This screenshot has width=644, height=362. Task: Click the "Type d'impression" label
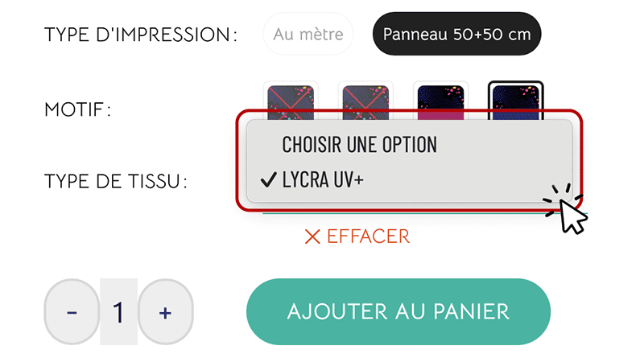click(x=141, y=35)
